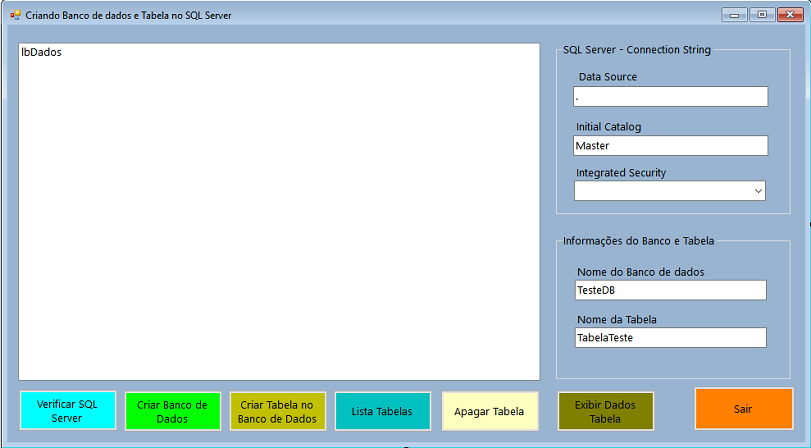Click Criar Tabela no Banco de Dados

click(x=278, y=411)
